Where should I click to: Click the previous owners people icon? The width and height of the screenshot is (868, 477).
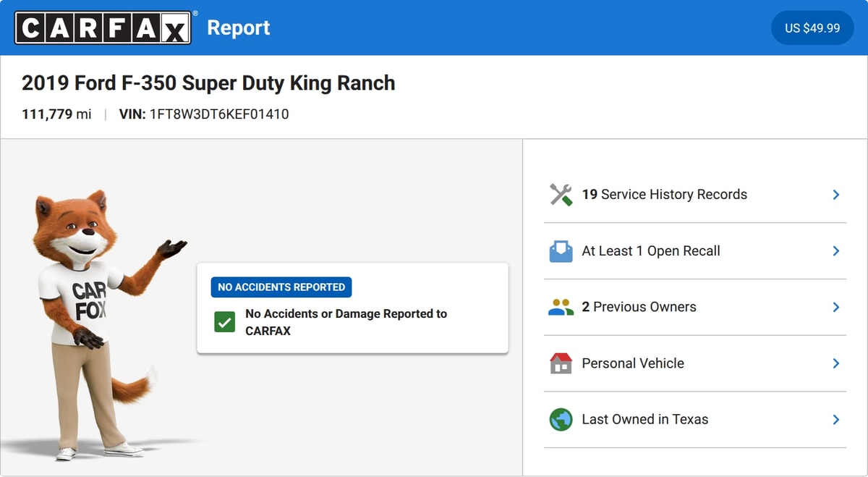tap(561, 308)
